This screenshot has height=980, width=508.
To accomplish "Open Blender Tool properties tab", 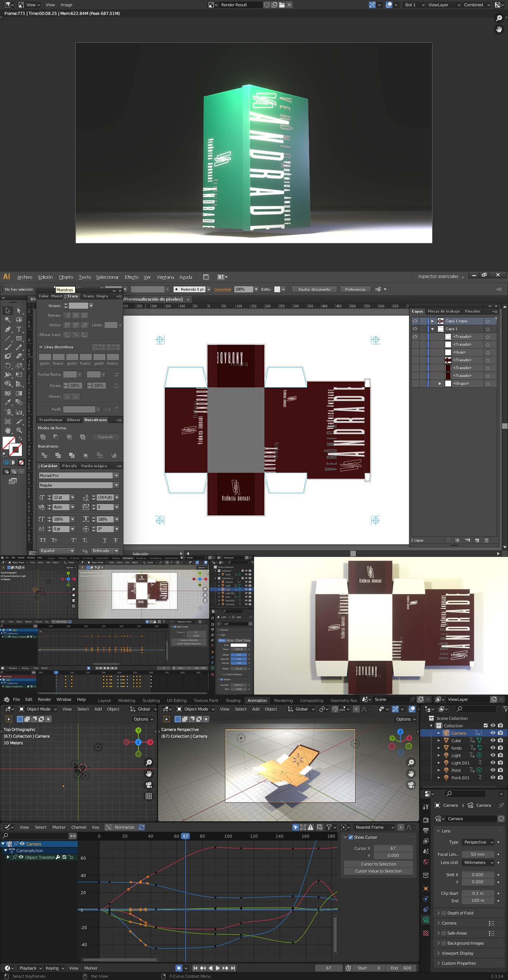I will 426,806.
